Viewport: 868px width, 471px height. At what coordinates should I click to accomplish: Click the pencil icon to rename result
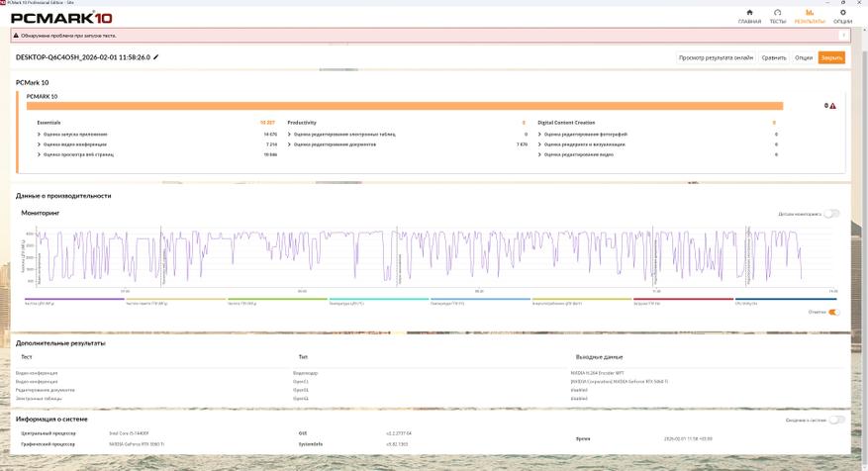click(x=155, y=57)
